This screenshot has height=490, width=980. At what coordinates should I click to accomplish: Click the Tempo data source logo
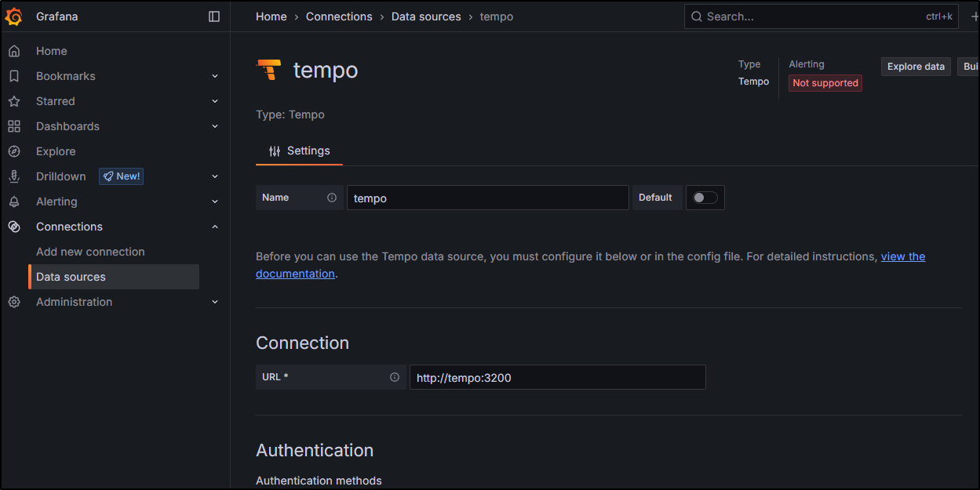[269, 70]
